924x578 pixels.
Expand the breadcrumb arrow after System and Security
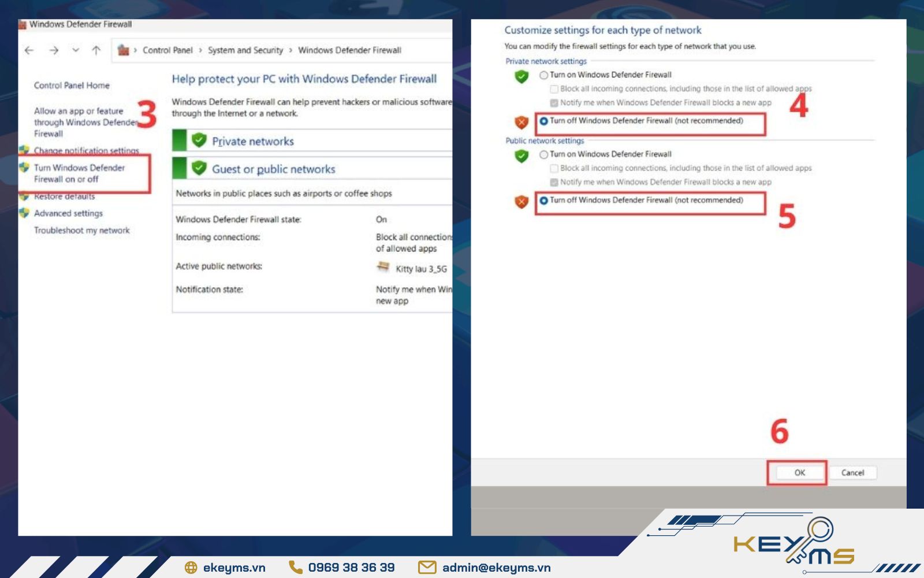pyautogui.click(x=290, y=50)
